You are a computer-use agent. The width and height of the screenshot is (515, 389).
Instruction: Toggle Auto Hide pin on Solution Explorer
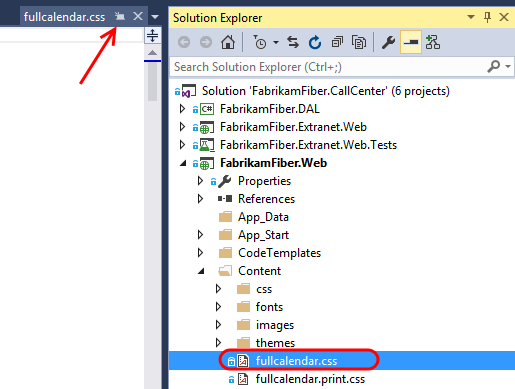click(x=487, y=17)
